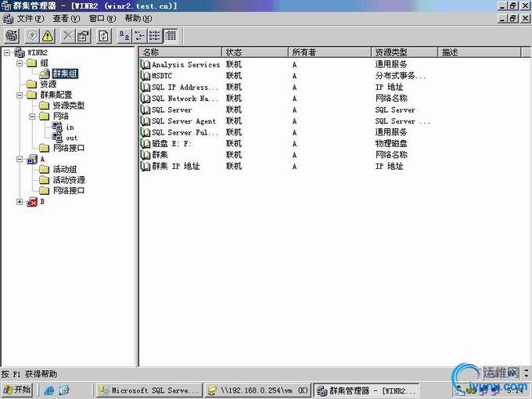Select the 资源类型 folder
The height and width of the screenshot is (399, 532).
tap(69, 106)
